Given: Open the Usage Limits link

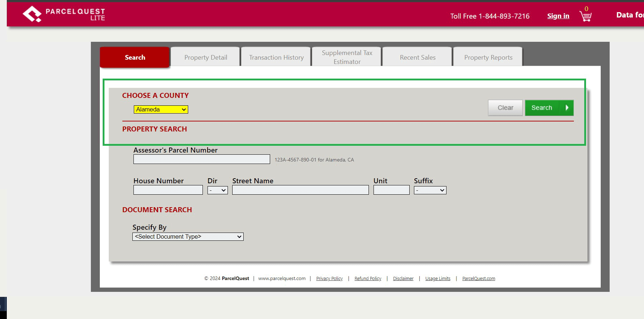Looking at the screenshot, I should (x=438, y=279).
